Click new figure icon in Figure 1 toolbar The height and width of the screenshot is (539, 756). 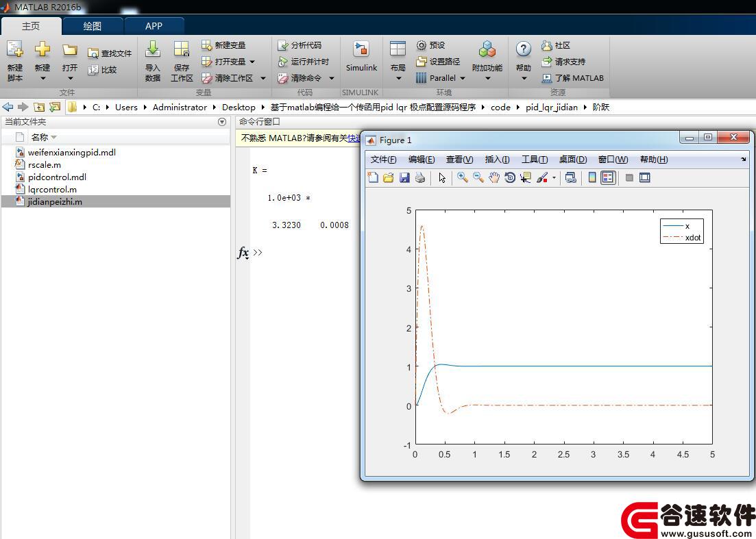coord(373,178)
